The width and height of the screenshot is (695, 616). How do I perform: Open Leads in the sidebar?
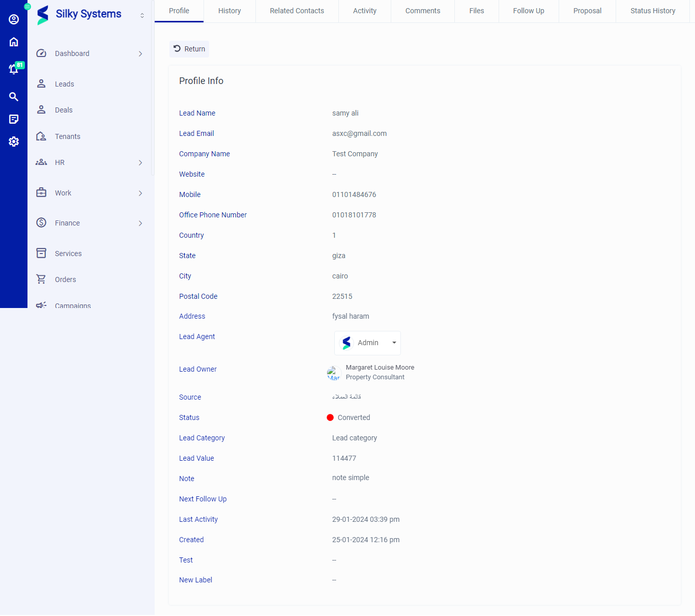pyautogui.click(x=65, y=84)
